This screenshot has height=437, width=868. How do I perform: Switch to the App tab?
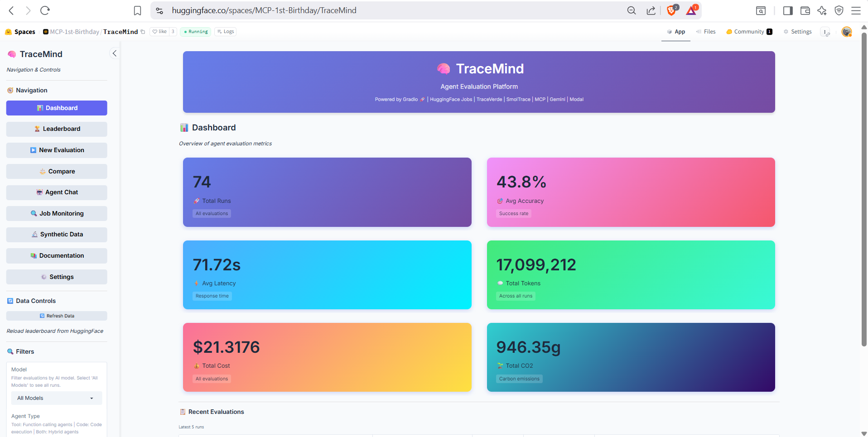[x=676, y=32]
